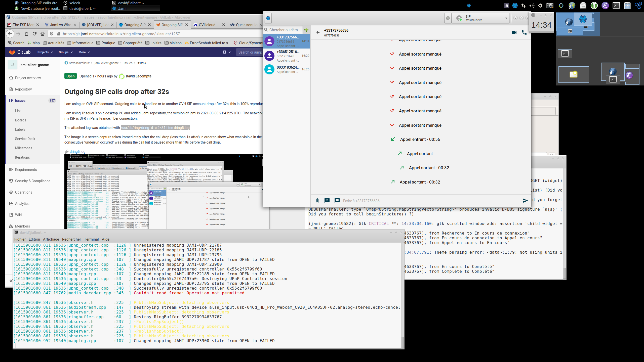Launch Emacs from the top panel
The height and width of the screenshot is (362, 644).
tap(605, 6)
